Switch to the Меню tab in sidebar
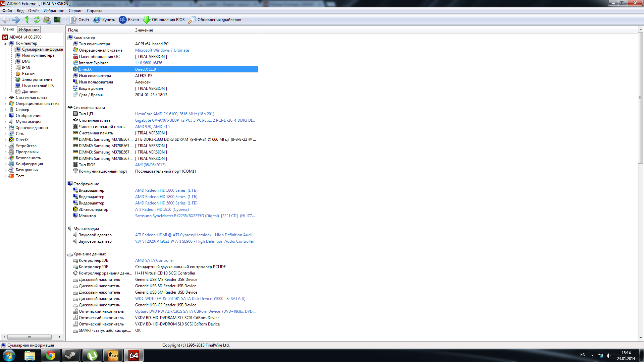This screenshot has width=644, height=362. (x=8, y=29)
